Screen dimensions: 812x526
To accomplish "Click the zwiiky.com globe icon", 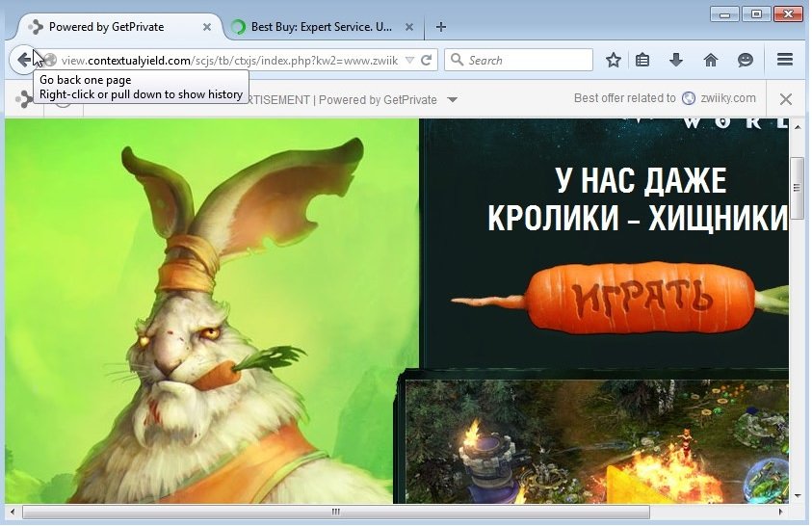I will [x=689, y=98].
